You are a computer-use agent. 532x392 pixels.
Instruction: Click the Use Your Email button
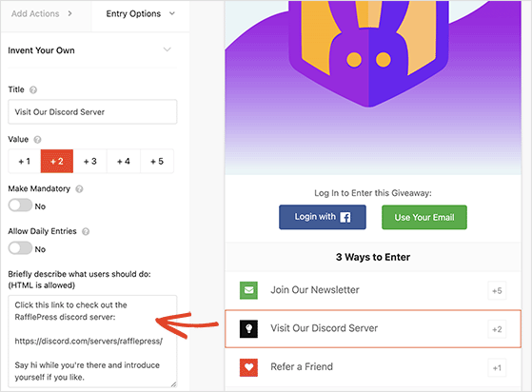click(x=424, y=217)
